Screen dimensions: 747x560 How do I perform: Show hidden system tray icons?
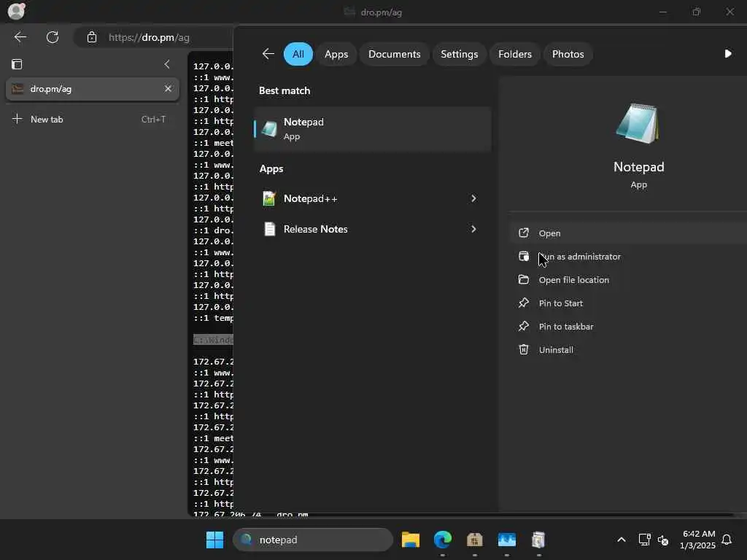pos(622,540)
